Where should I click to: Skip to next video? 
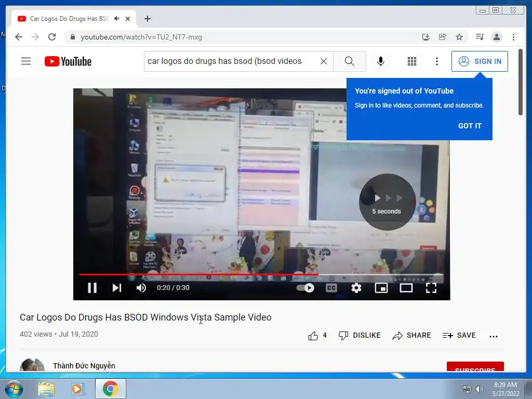point(117,288)
